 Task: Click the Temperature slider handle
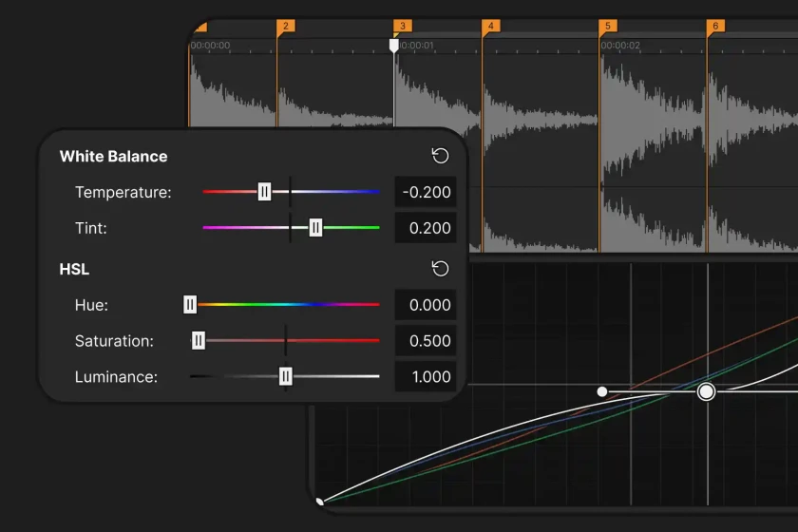point(264,192)
